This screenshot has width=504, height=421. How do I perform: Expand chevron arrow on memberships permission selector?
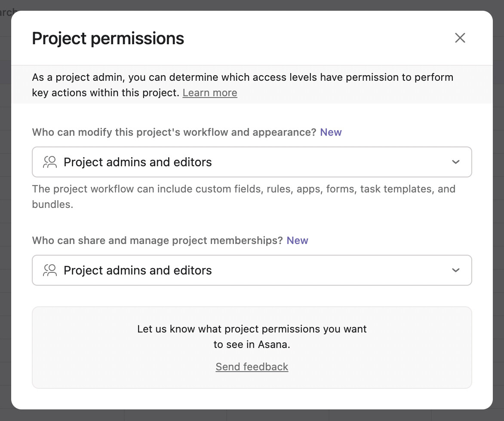456,270
